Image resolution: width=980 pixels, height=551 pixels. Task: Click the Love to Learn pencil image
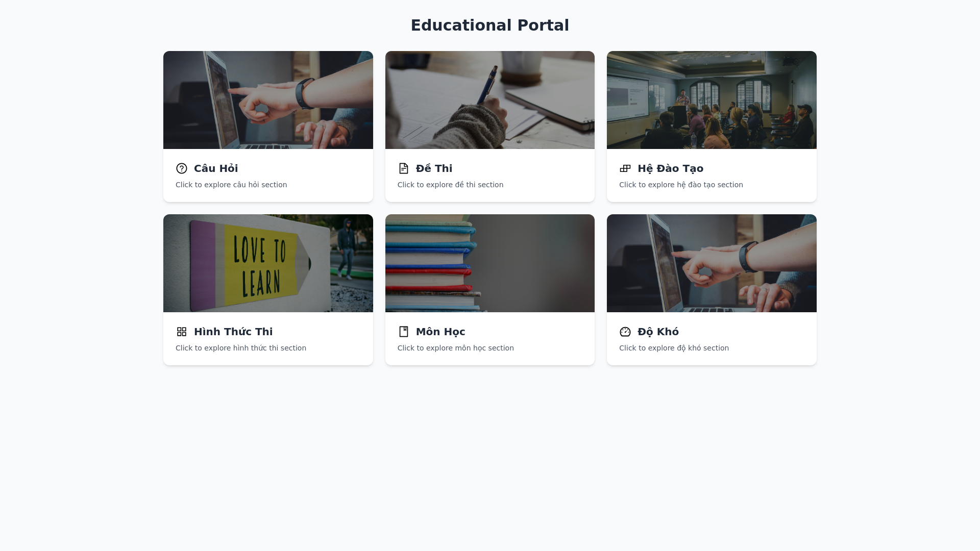point(268,263)
